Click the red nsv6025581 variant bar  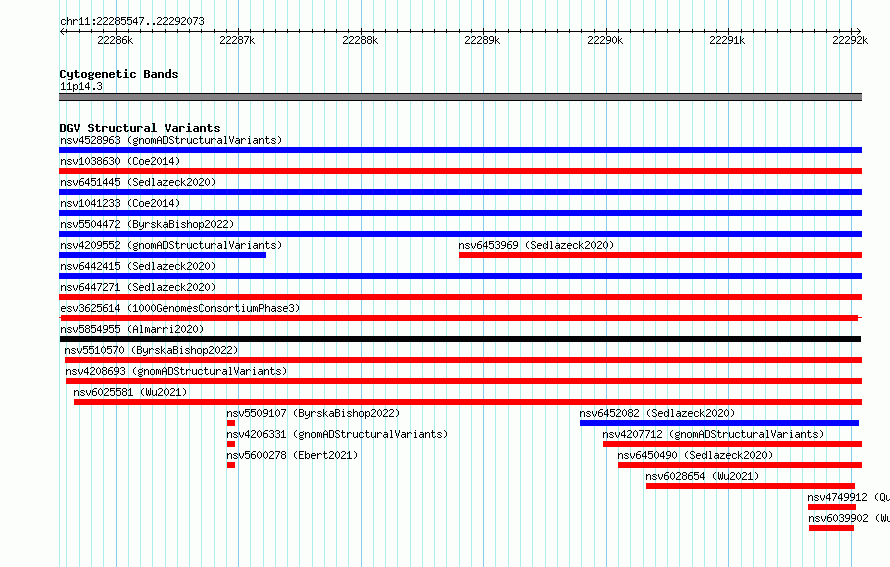(468, 402)
